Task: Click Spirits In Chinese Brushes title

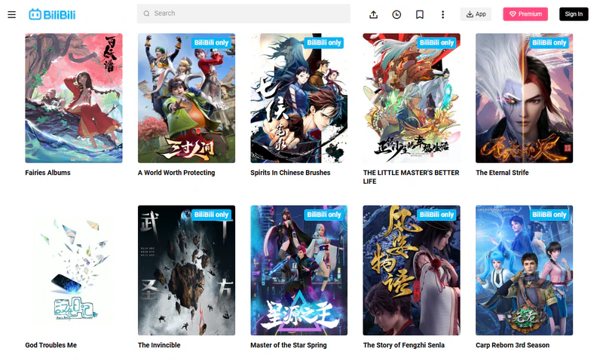Action: 290,173
